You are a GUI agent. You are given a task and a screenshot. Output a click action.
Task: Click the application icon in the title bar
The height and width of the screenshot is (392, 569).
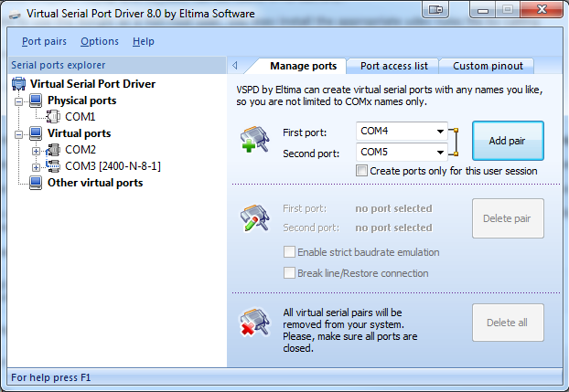pos(15,15)
